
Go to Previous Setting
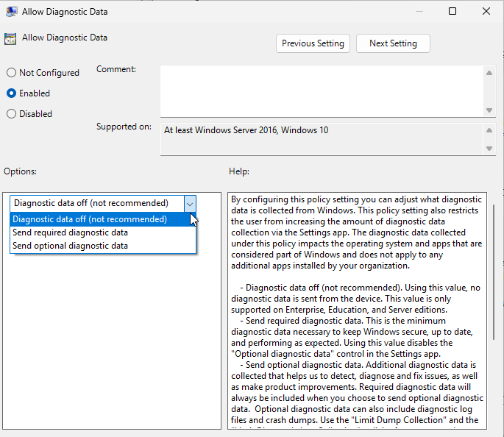(x=313, y=43)
